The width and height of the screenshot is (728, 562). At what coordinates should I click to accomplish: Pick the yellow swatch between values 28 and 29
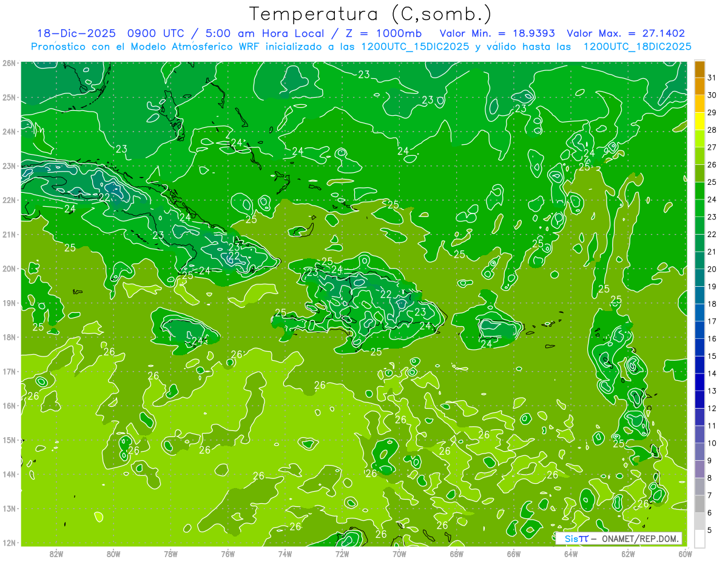pos(699,122)
